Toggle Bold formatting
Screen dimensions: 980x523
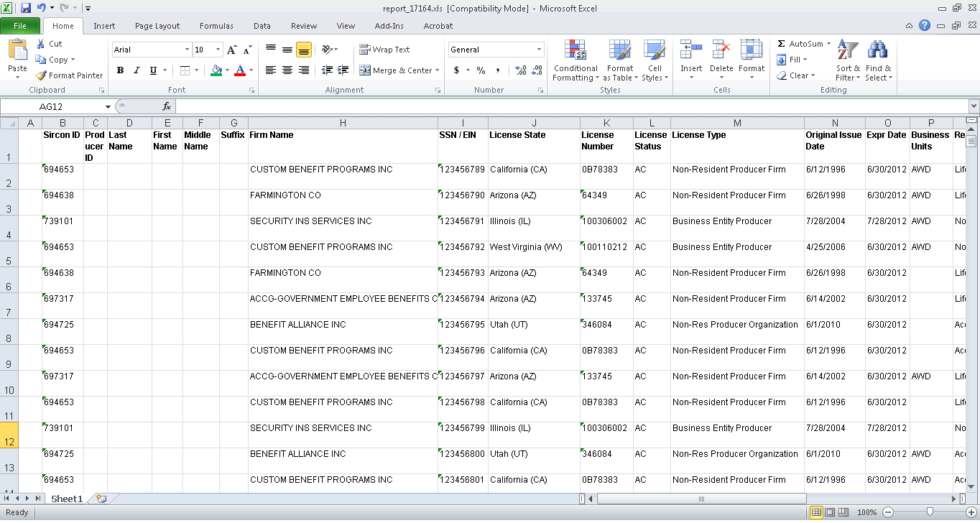pyautogui.click(x=120, y=70)
